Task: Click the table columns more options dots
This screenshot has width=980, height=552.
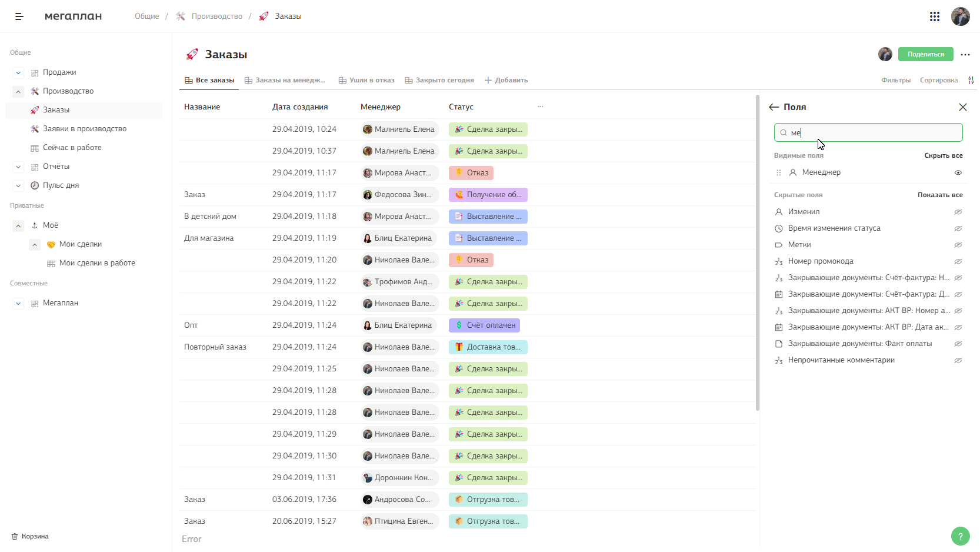Action: point(541,107)
